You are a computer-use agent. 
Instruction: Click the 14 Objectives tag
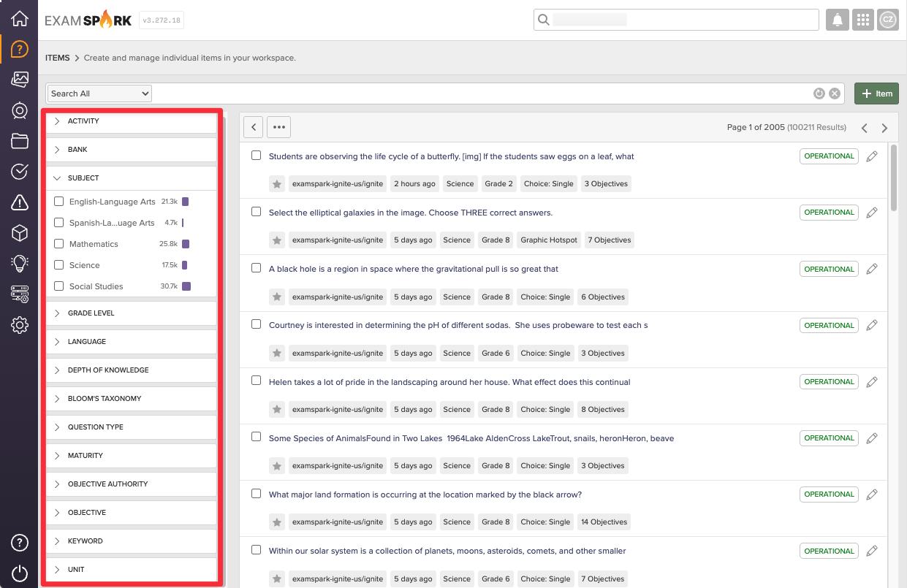pos(604,522)
